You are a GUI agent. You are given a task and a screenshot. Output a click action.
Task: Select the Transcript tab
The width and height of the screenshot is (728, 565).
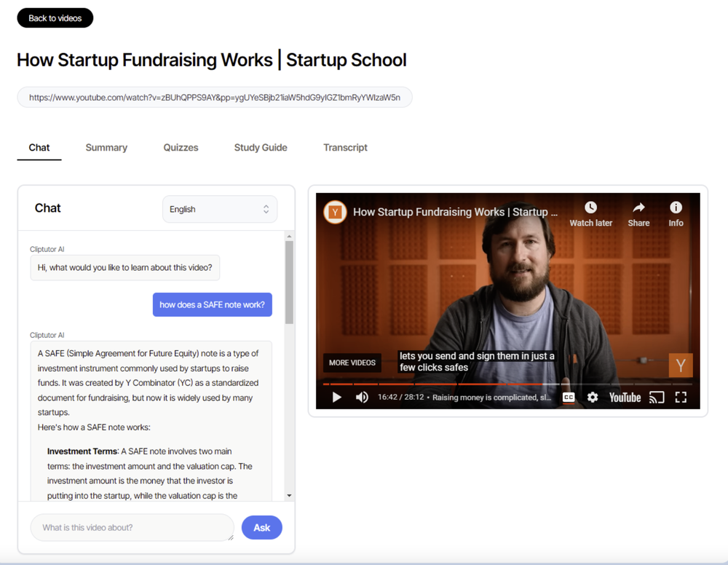345,148
